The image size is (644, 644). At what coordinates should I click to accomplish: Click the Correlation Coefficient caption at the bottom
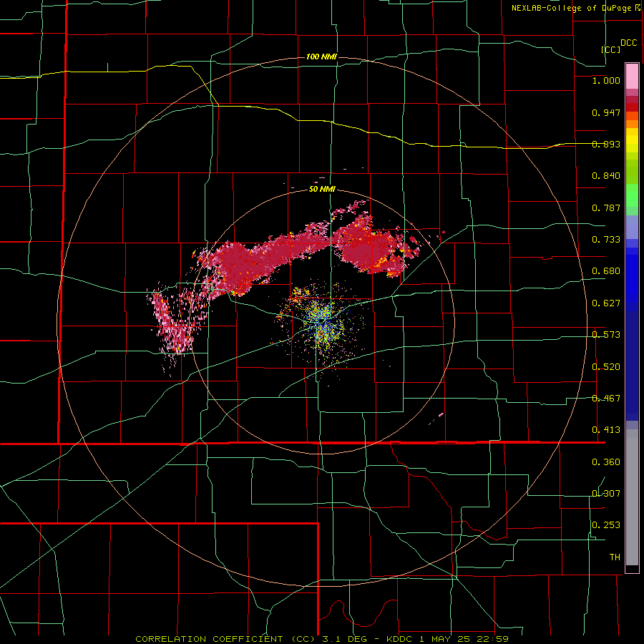323,639
